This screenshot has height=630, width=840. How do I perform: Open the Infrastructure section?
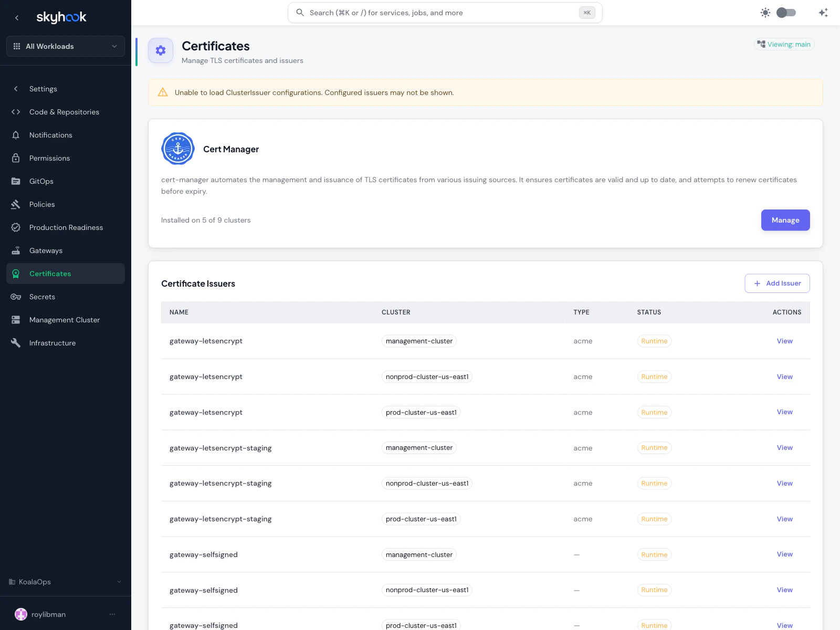pyautogui.click(x=52, y=343)
